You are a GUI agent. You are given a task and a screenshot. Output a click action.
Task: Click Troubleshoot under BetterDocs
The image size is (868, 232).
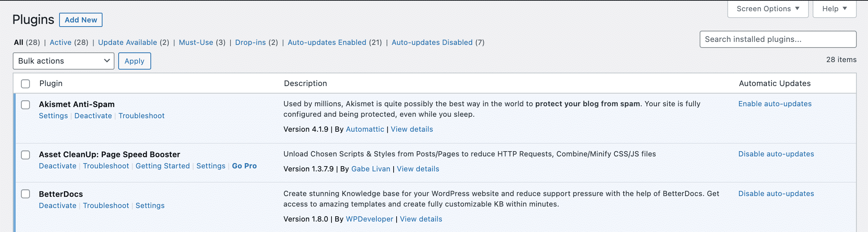point(106,205)
